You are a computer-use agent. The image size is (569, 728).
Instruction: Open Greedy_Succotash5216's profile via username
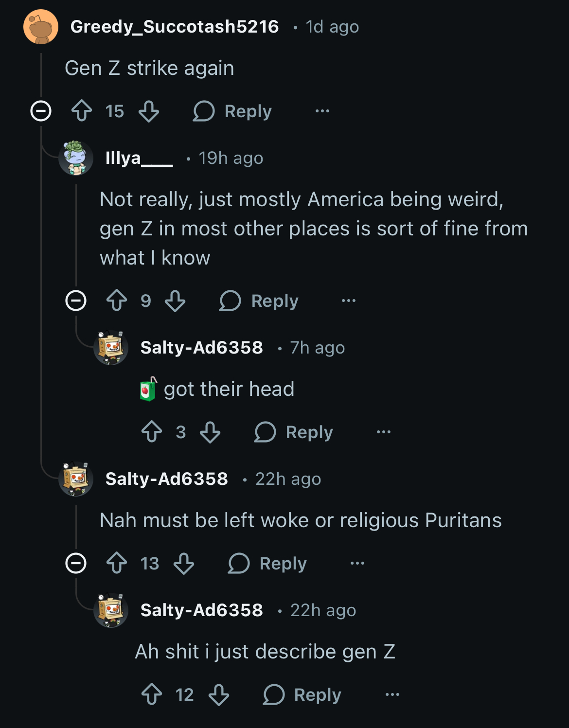point(175,27)
